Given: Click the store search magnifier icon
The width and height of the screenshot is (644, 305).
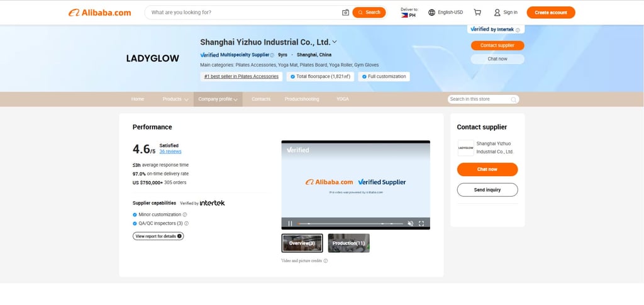Looking at the screenshot, I should click(x=513, y=99).
